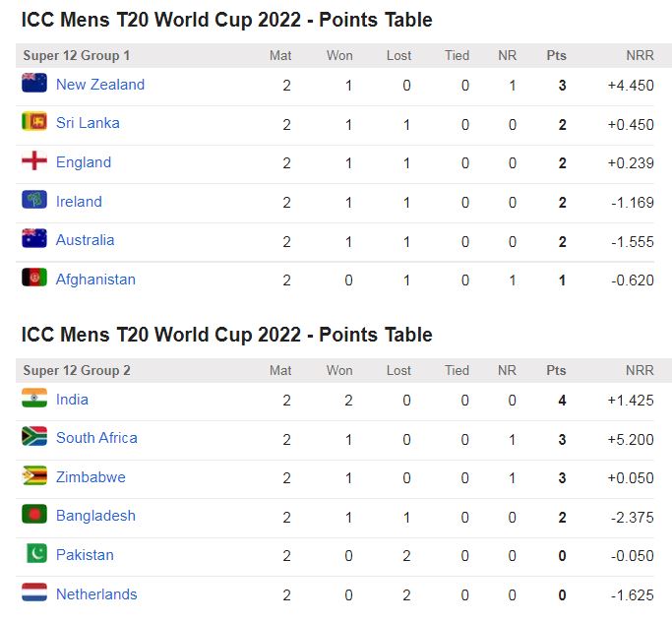Click the Bangladesh flag icon

pyautogui.click(x=34, y=515)
